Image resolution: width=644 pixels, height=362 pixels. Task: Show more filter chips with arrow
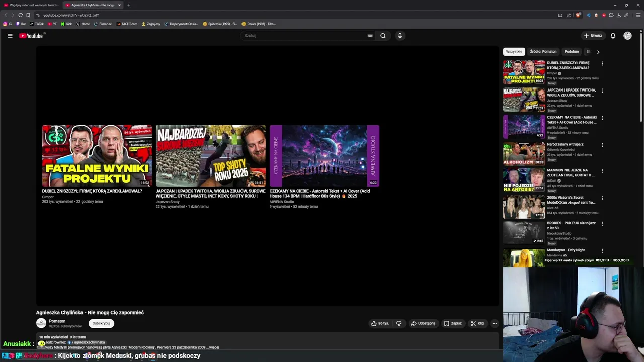click(x=598, y=52)
